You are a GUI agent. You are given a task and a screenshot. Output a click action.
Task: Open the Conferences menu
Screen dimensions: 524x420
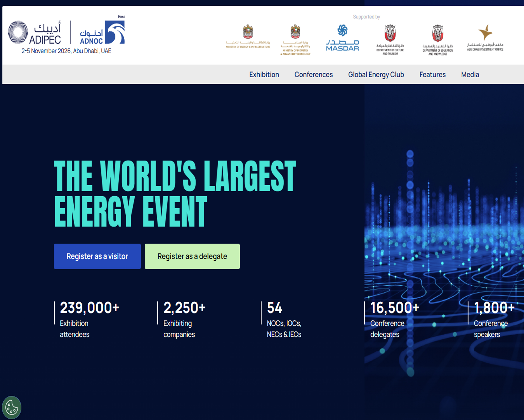pyautogui.click(x=313, y=75)
